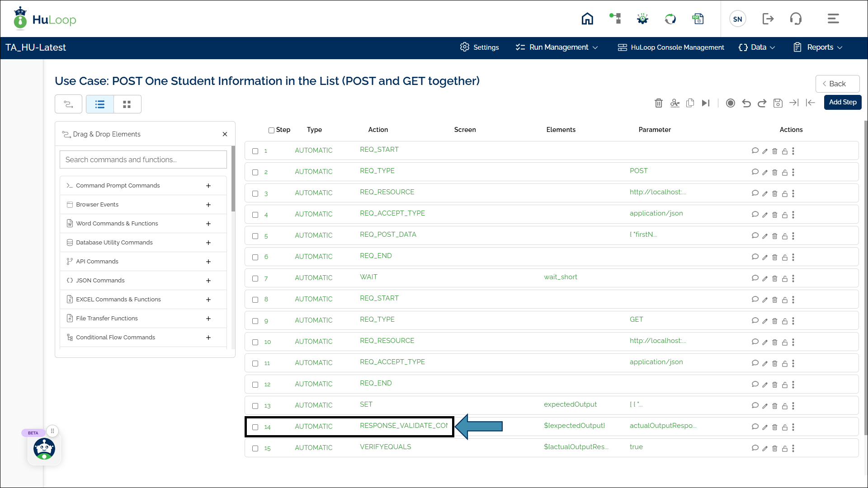This screenshot has width=868, height=488.
Task: Expand API Commands category
Action: (208, 262)
